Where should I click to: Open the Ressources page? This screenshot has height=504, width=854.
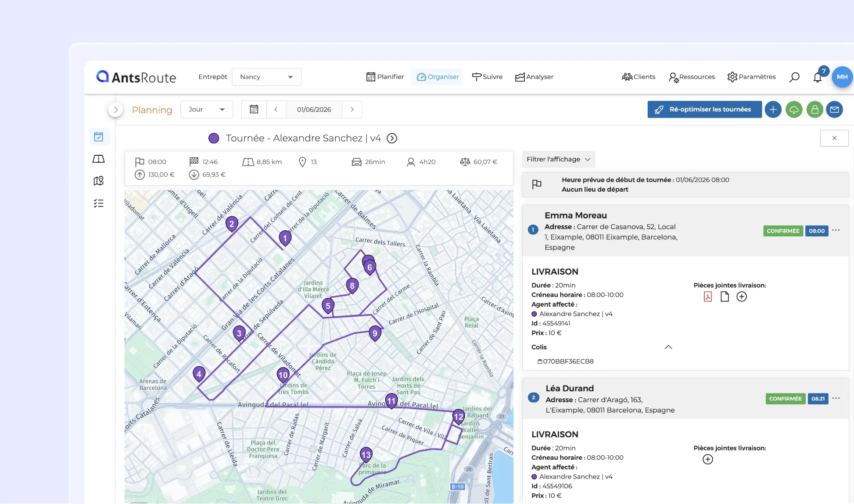tap(692, 77)
